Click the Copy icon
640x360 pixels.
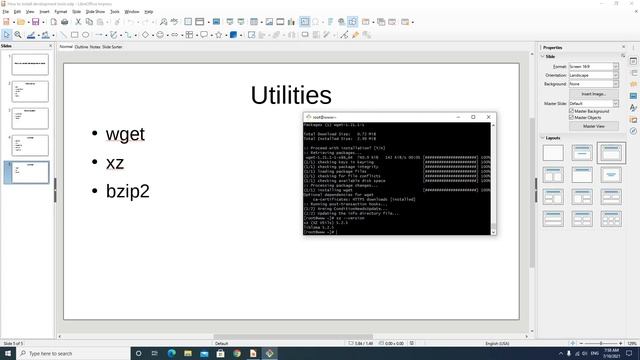pos(89,22)
